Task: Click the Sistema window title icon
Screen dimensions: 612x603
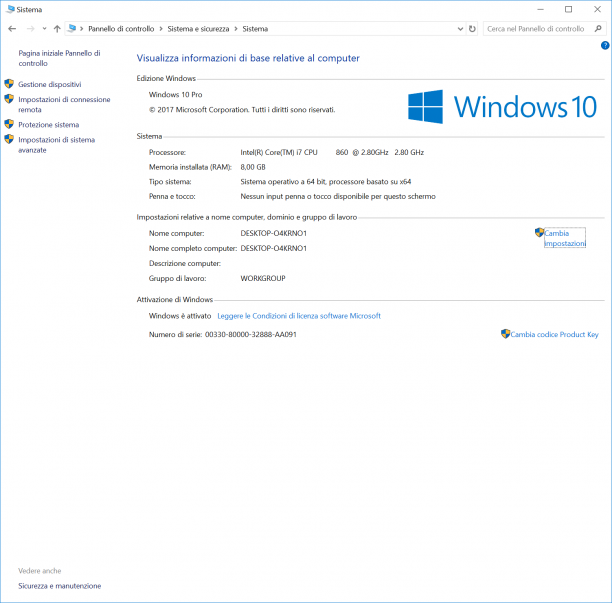Action: click(x=11, y=9)
